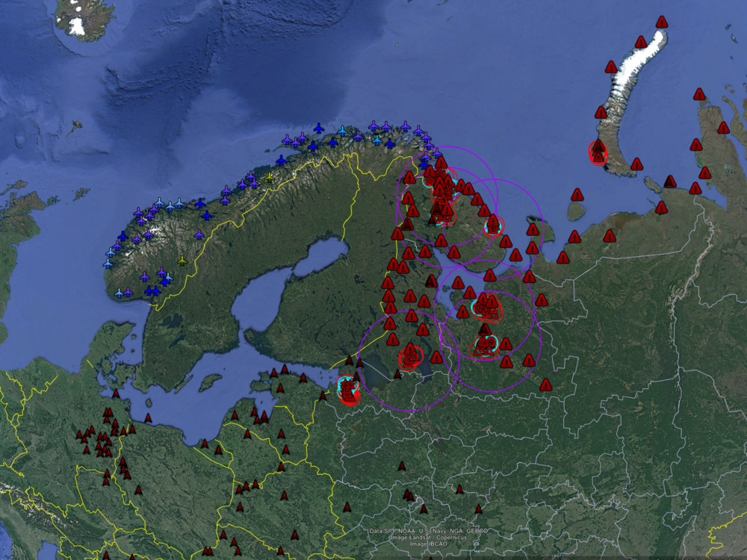Select cyan-circled cluster in lower large purple ring
Image resolution: width=747 pixels, height=560 pixels.
tap(485, 346)
